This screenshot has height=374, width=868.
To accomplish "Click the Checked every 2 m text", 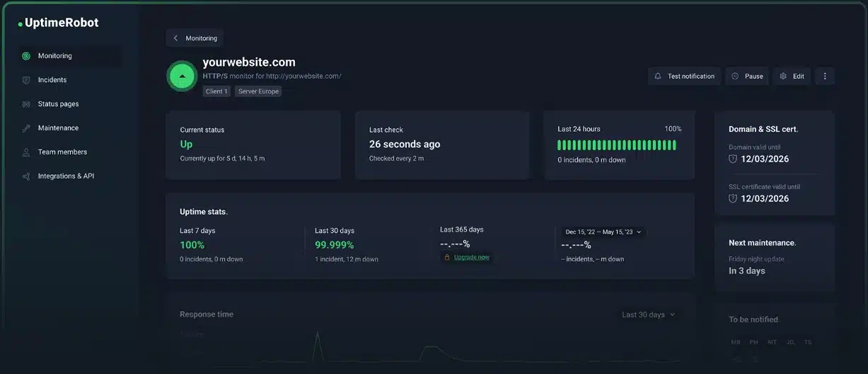I will [396, 159].
